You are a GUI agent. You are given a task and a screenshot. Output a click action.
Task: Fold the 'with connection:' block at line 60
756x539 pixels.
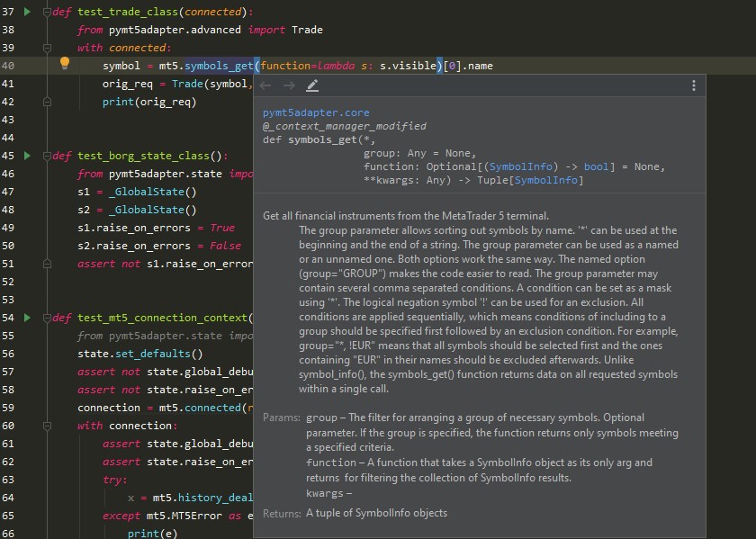tap(48, 426)
